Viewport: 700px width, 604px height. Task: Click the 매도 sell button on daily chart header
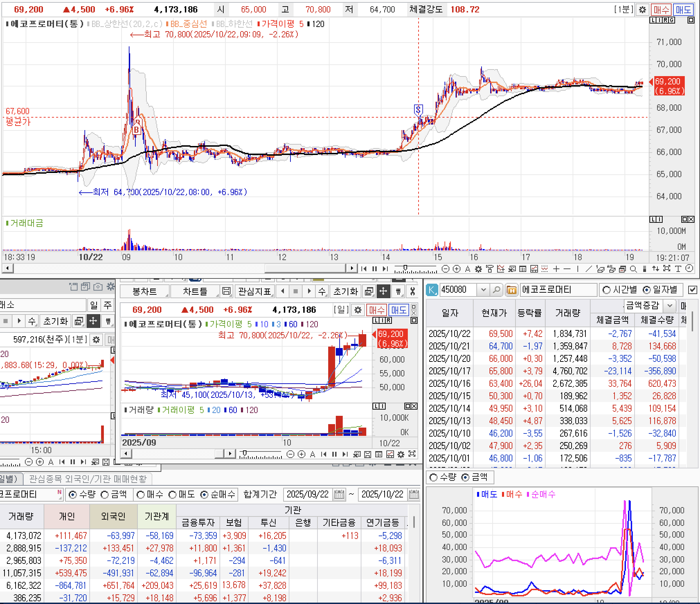point(398,310)
